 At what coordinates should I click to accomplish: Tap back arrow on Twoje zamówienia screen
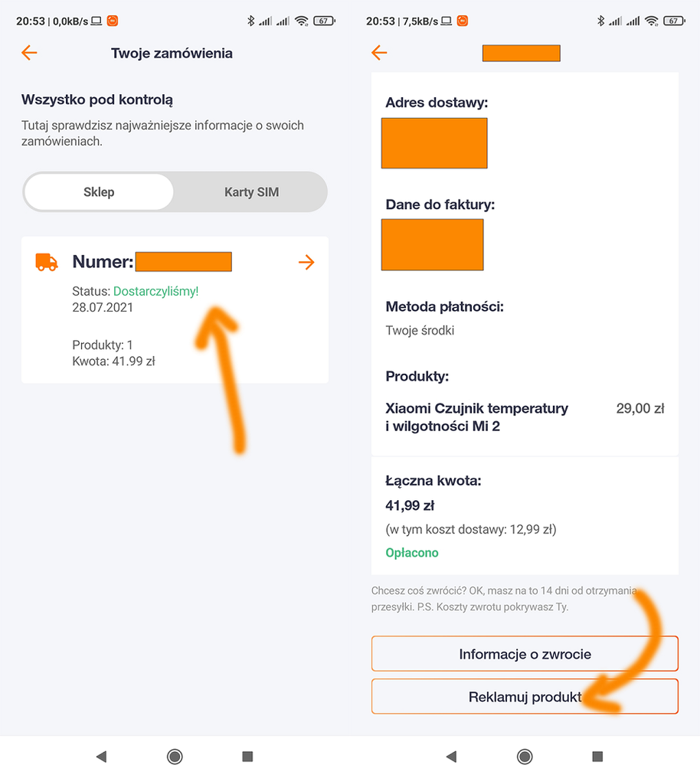tap(29, 53)
